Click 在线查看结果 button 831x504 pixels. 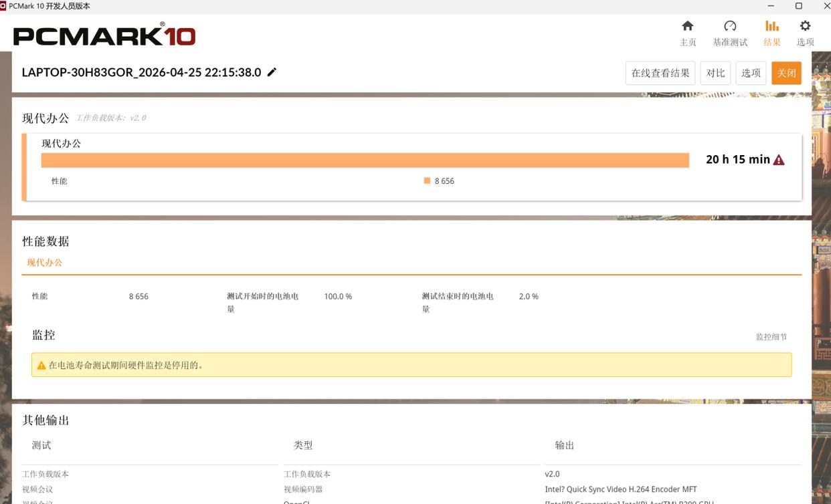tap(660, 73)
